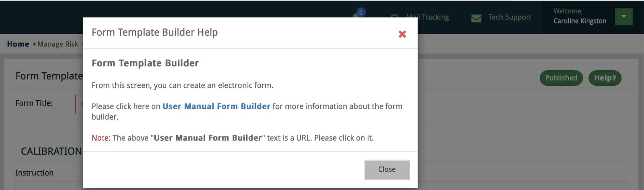This screenshot has height=190, width=644.
Task: Click the Instruction field label
Action: coord(34,173)
